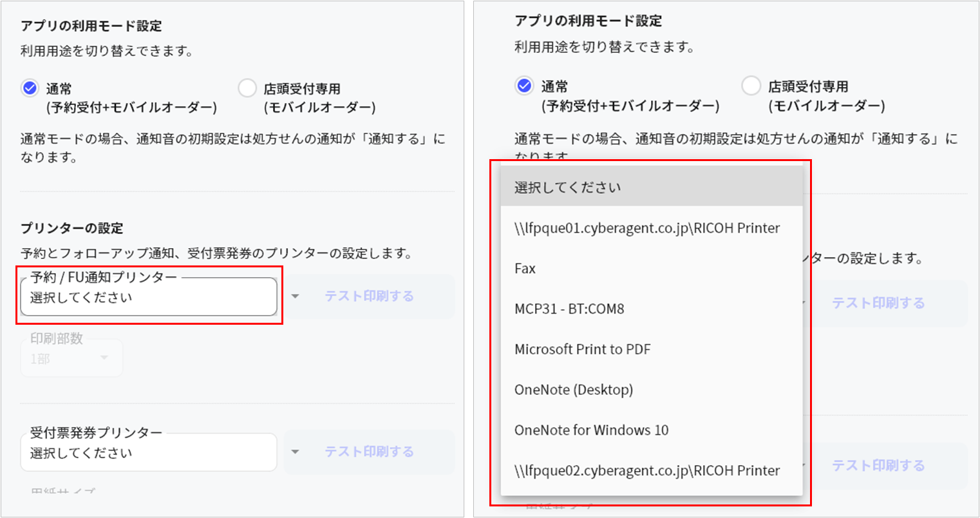Choose 選択してください in the printer list

pos(651,187)
